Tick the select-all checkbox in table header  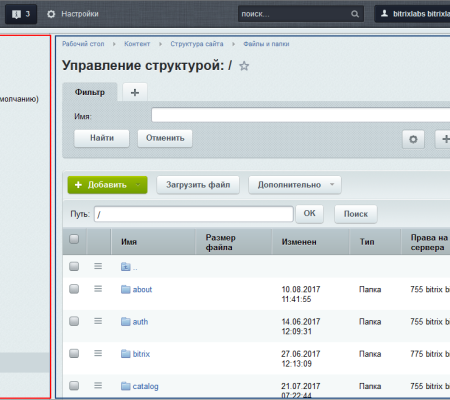coord(74,239)
